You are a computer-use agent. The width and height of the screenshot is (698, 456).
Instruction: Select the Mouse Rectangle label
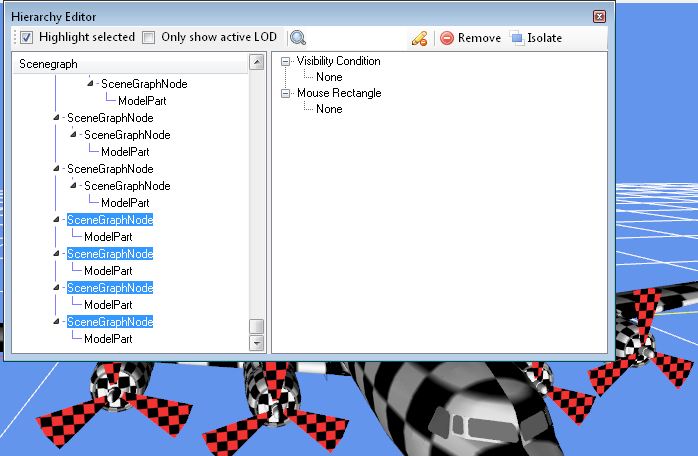[x=339, y=93]
